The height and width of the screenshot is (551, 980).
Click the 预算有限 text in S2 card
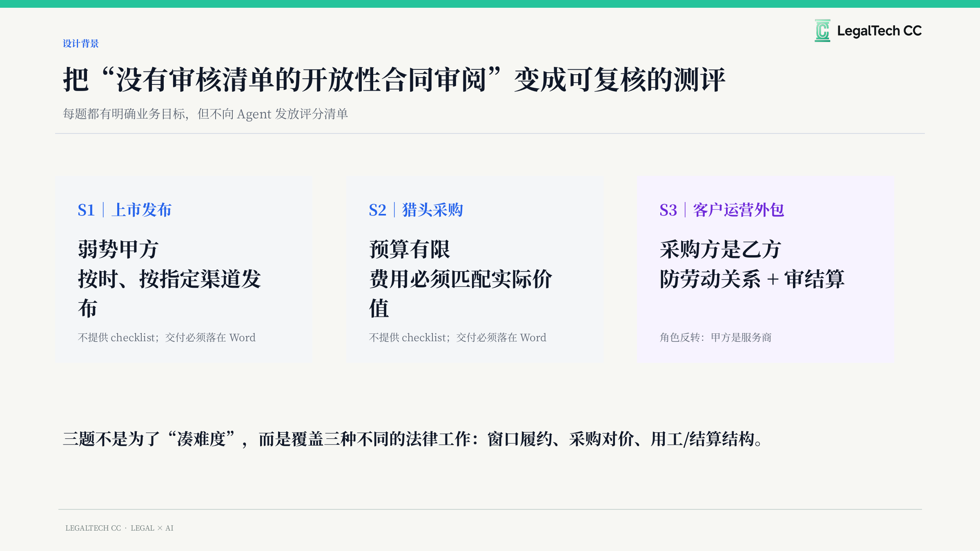(409, 249)
